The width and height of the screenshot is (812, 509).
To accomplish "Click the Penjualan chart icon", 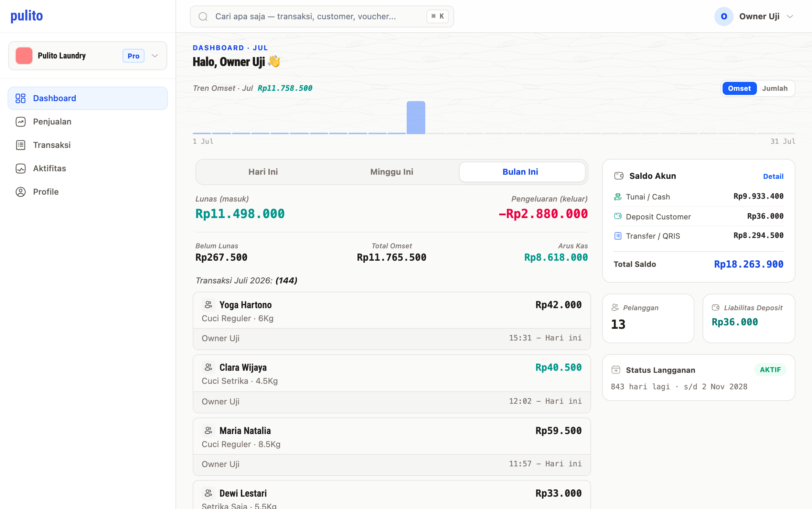I will 21,122.
